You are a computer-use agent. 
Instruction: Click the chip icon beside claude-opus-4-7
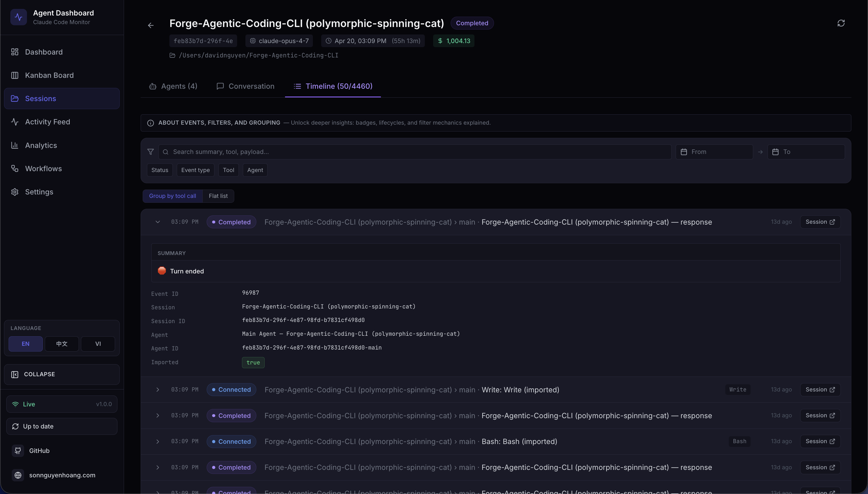coord(253,41)
